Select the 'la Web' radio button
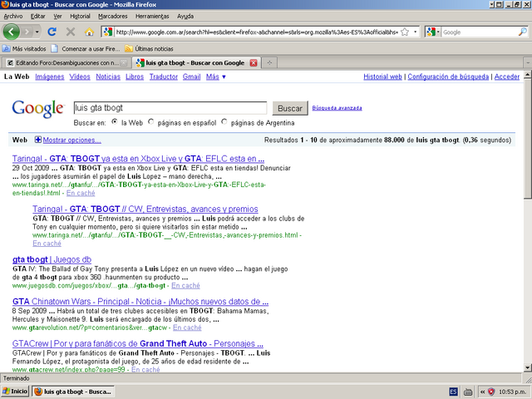The image size is (532, 399). [x=115, y=121]
